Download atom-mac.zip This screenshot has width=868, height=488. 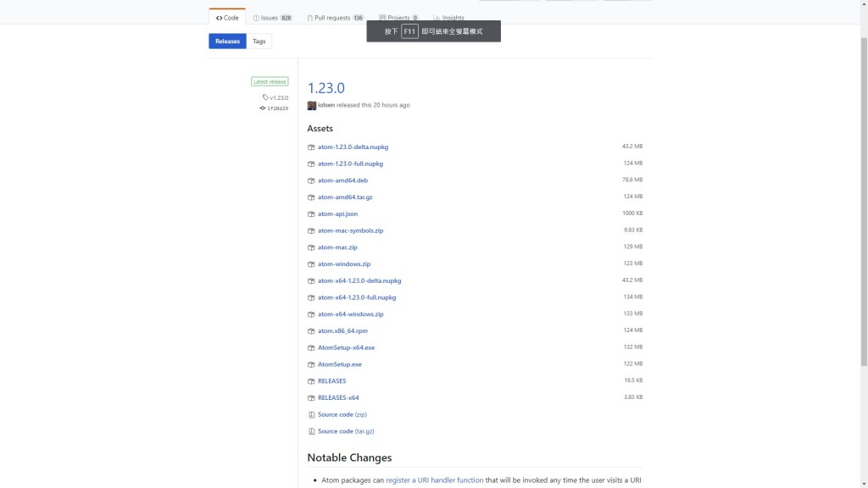click(337, 247)
